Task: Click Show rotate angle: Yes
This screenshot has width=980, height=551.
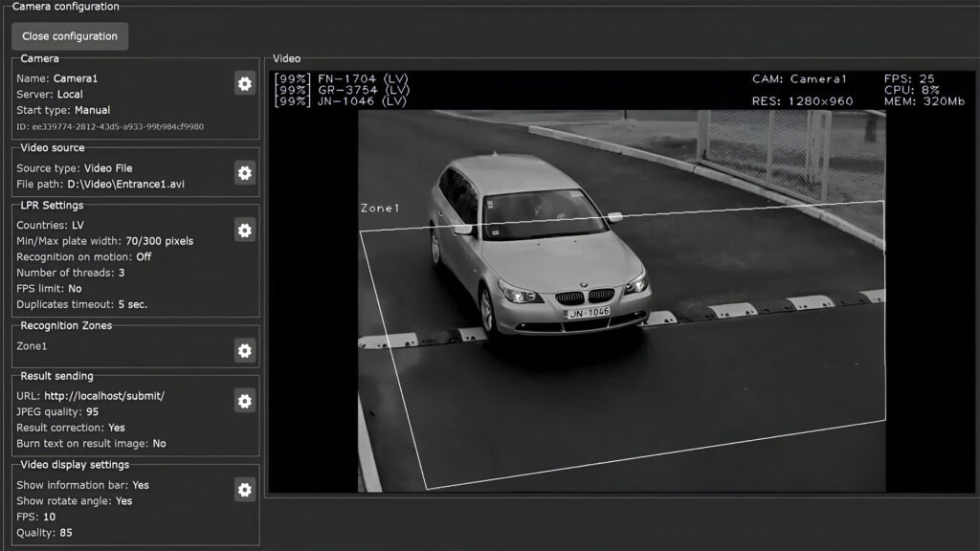Action: pos(75,501)
